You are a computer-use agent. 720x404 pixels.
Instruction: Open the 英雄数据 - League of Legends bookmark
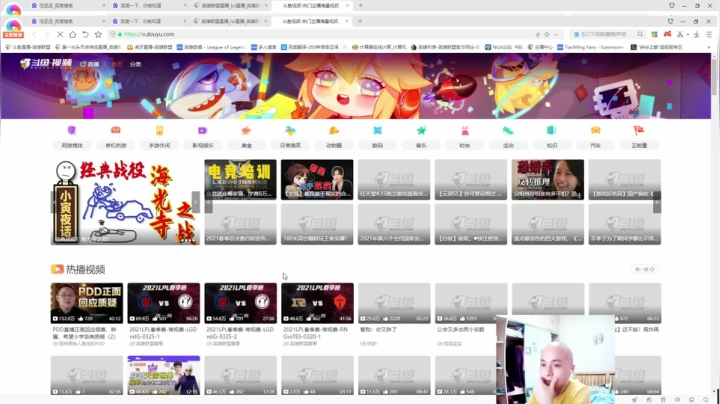[x=211, y=47]
